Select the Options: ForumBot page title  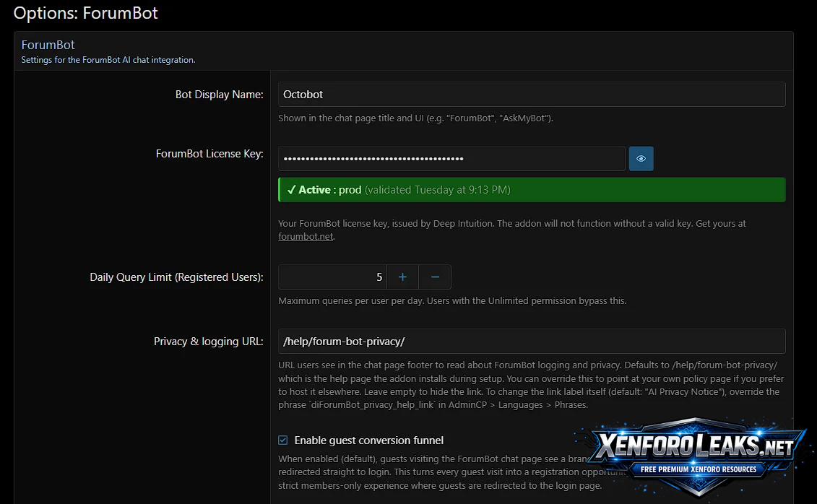[x=85, y=13]
